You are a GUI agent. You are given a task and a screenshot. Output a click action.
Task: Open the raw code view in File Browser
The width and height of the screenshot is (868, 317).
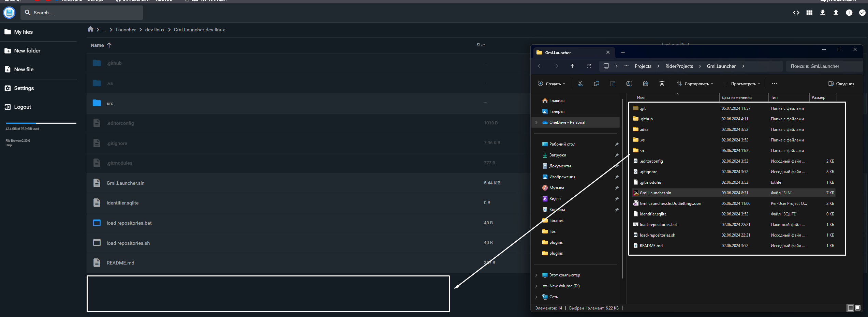(796, 13)
